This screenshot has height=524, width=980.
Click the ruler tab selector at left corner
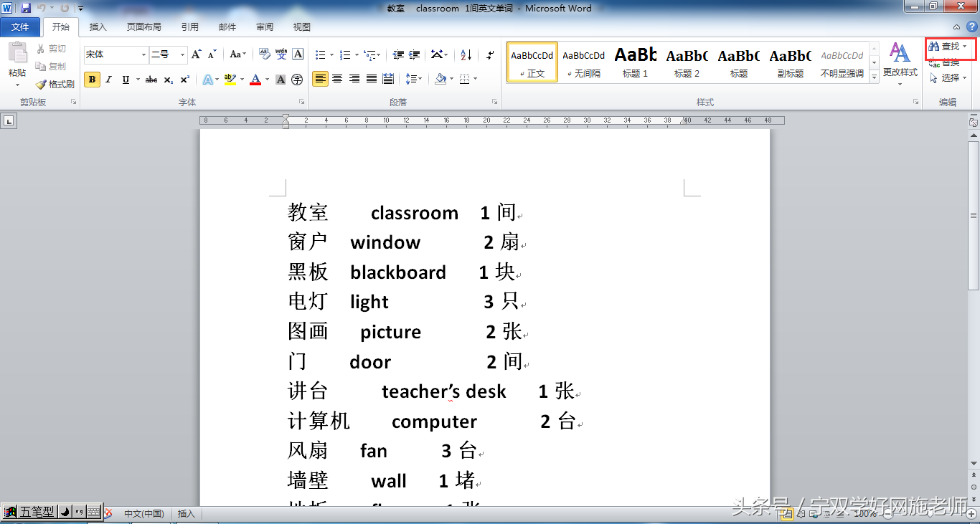point(9,121)
